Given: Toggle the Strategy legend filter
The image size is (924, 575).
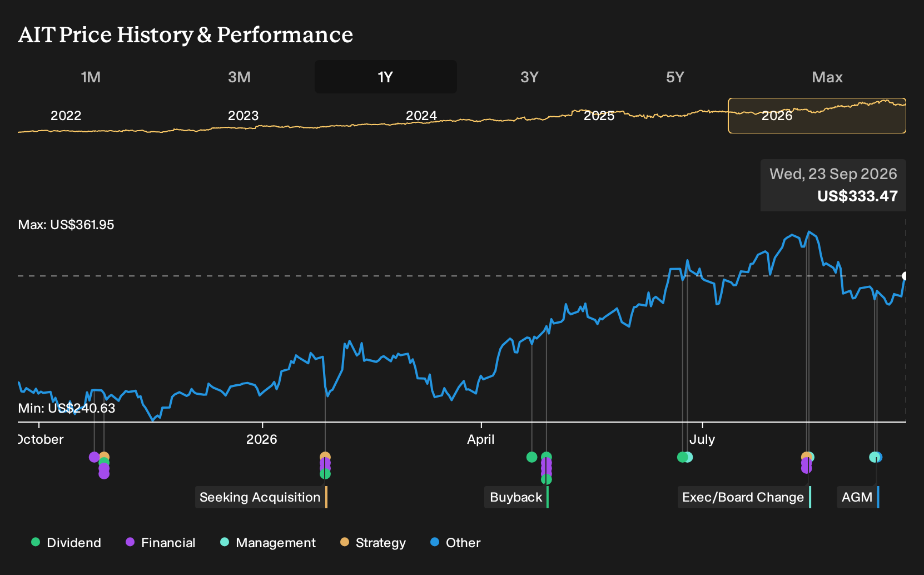Looking at the screenshot, I should click(x=373, y=543).
